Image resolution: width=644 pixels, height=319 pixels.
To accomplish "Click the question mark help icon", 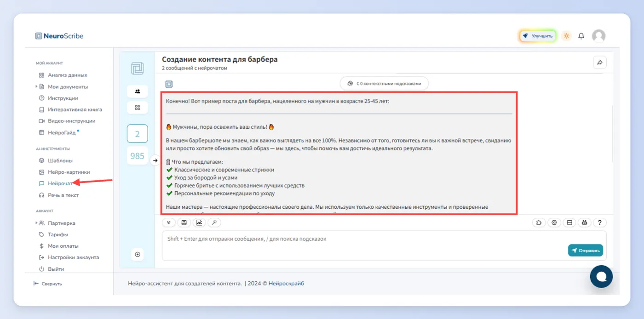I will 600,222.
